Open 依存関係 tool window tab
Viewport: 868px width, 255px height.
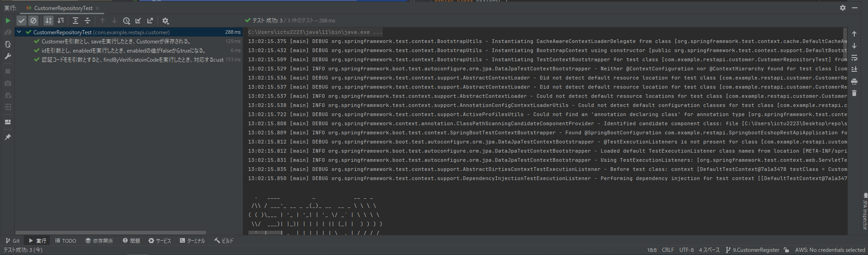point(99,241)
